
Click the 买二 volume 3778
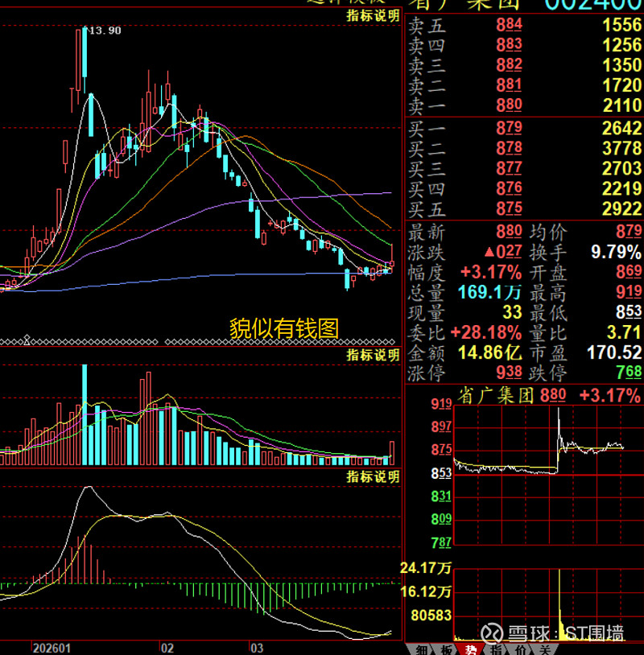coord(621,148)
